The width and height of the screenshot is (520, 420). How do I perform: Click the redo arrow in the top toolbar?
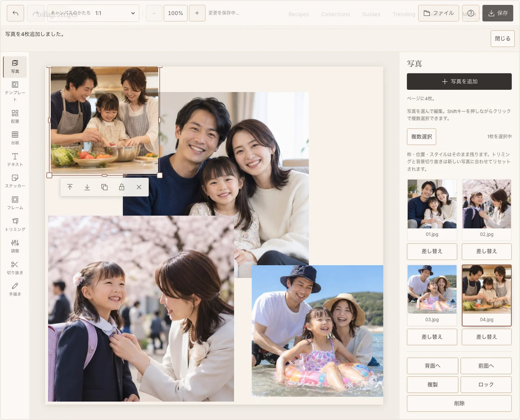pyautogui.click(x=36, y=13)
